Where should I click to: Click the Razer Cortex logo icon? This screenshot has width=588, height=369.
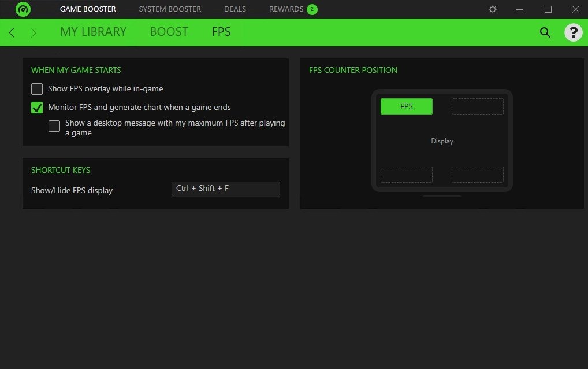click(23, 9)
